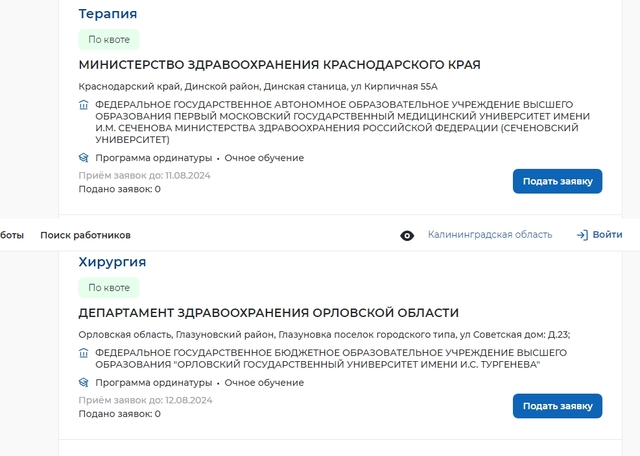Viewport: 640px width, 456px height.
Task: Open the Хирургия listing title
Action: click(x=112, y=262)
